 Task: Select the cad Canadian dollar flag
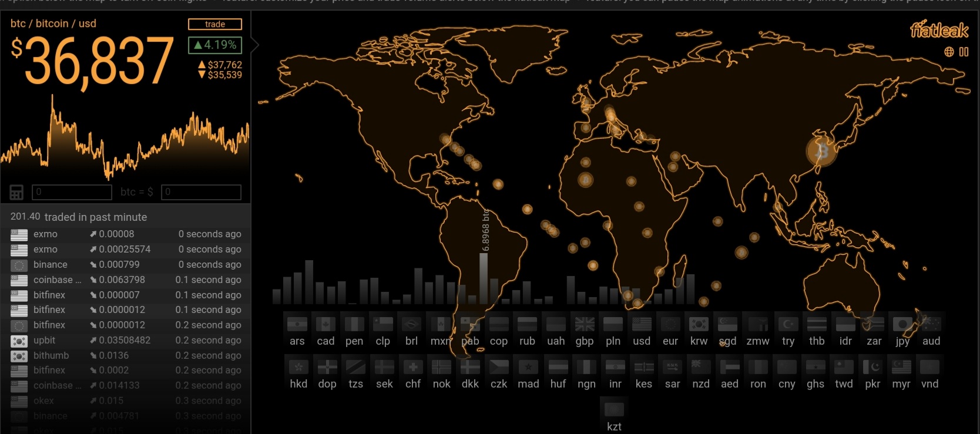point(325,325)
